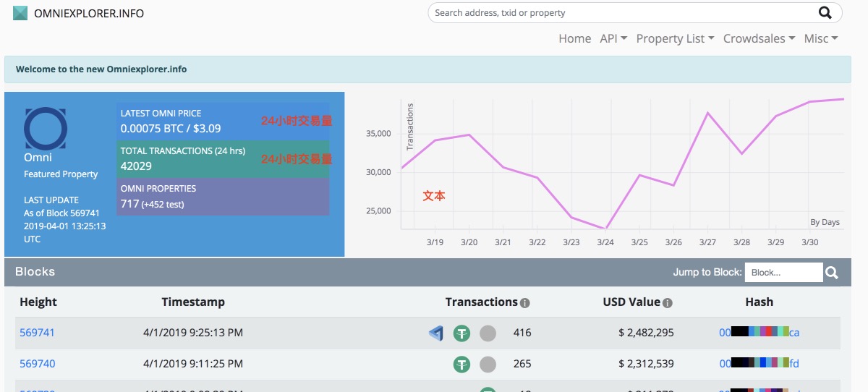The image size is (868, 392).
Task: Click the OMNIEXPLORER.INFO site title
Action: [x=89, y=13]
